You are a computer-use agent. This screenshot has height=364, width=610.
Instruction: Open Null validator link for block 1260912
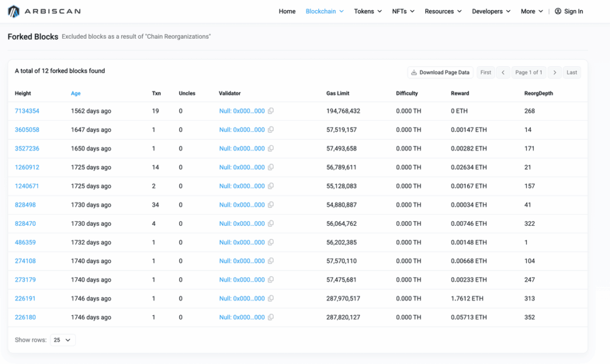(242, 167)
